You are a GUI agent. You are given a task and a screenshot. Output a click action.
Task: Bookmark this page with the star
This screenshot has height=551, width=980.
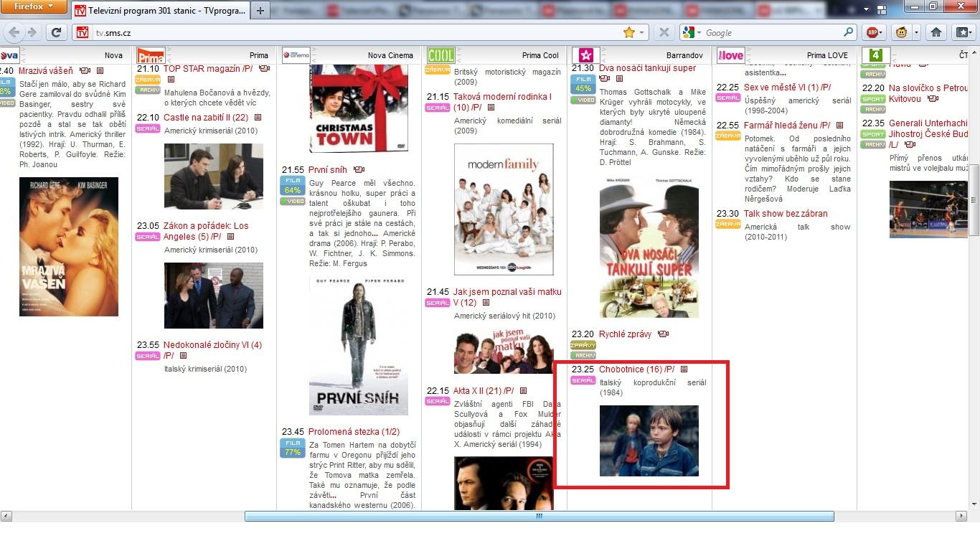(629, 32)
